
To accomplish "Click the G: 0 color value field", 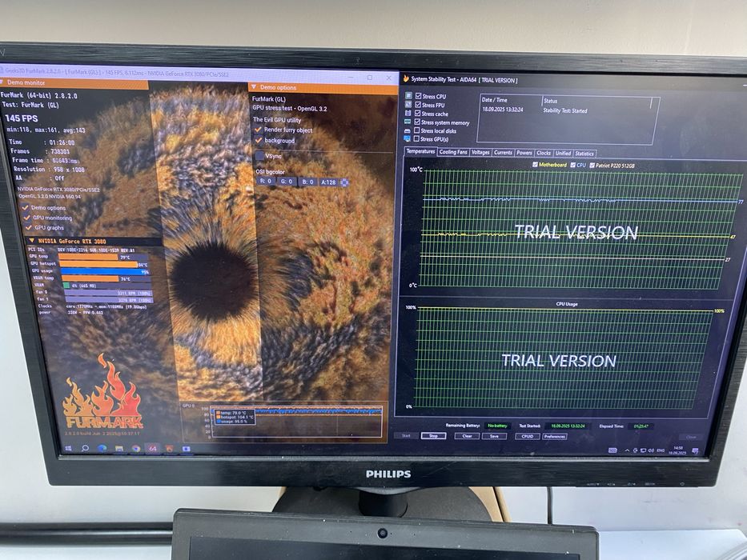I will coord(287,182).
